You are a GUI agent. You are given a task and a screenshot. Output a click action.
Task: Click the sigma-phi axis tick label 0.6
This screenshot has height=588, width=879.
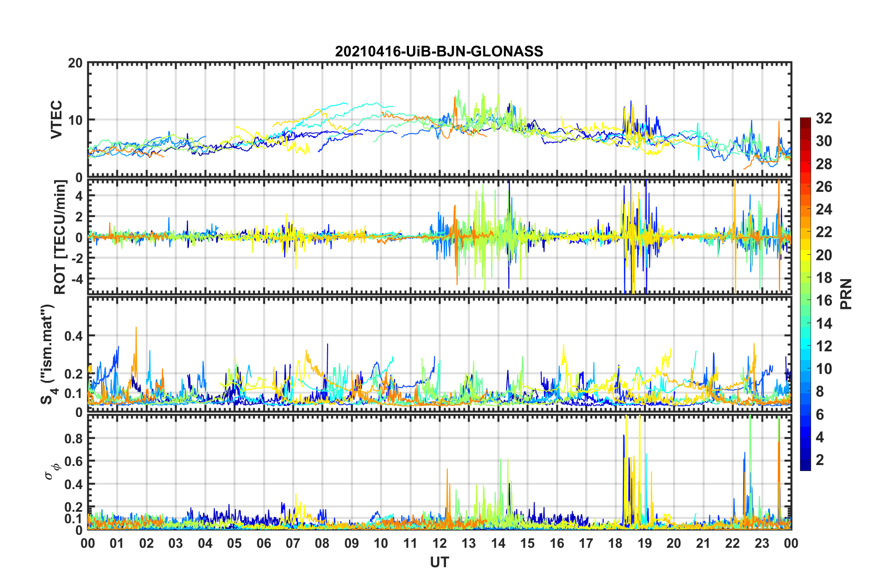coord(73,461)
